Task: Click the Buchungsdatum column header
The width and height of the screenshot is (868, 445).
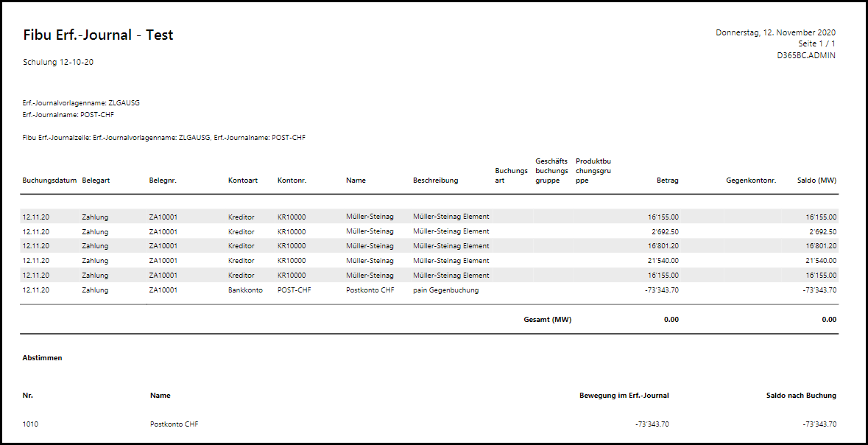Action: pyautogui.click(x=49, y=181)
